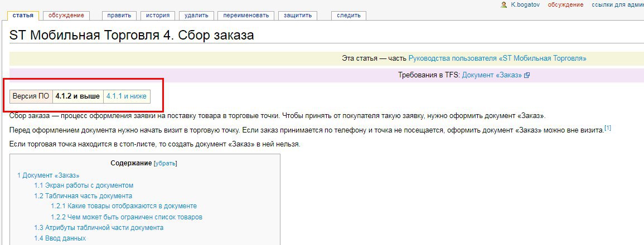Screen dimensions: 644x245
Task: Go to section 1 Документ «Заказ»
Action: coord(49,175)
